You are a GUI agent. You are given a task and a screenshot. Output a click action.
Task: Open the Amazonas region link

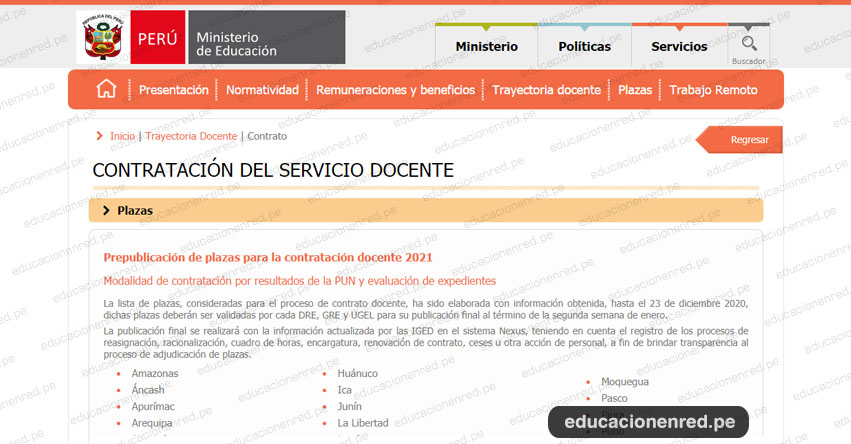155,373
